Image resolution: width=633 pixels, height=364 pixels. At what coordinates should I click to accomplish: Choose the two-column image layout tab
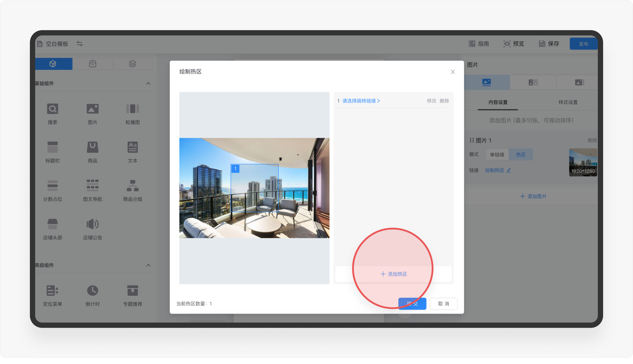point(533,82)
